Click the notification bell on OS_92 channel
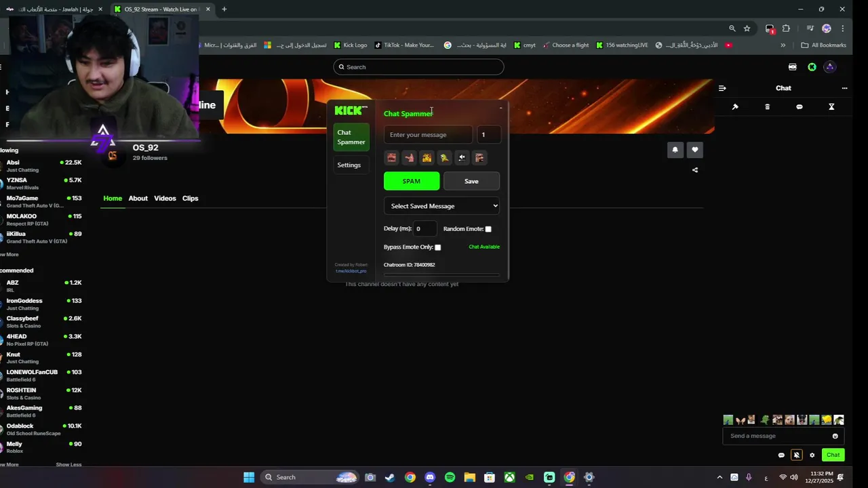This screenshot has height=488, width=868. point(675,150)
